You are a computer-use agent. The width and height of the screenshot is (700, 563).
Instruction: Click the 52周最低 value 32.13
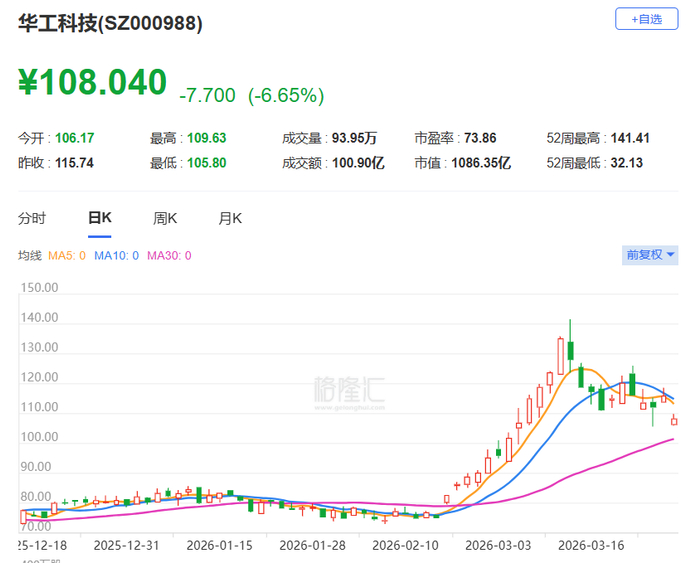626,163
